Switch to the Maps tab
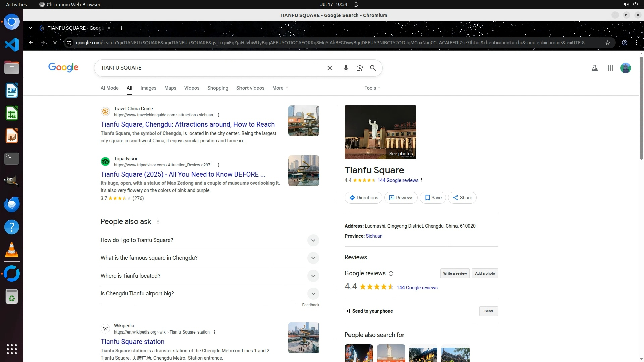Image resolution: width=644 pixels, height=362 pixels. pyautogui.click(x=170, y=88)
